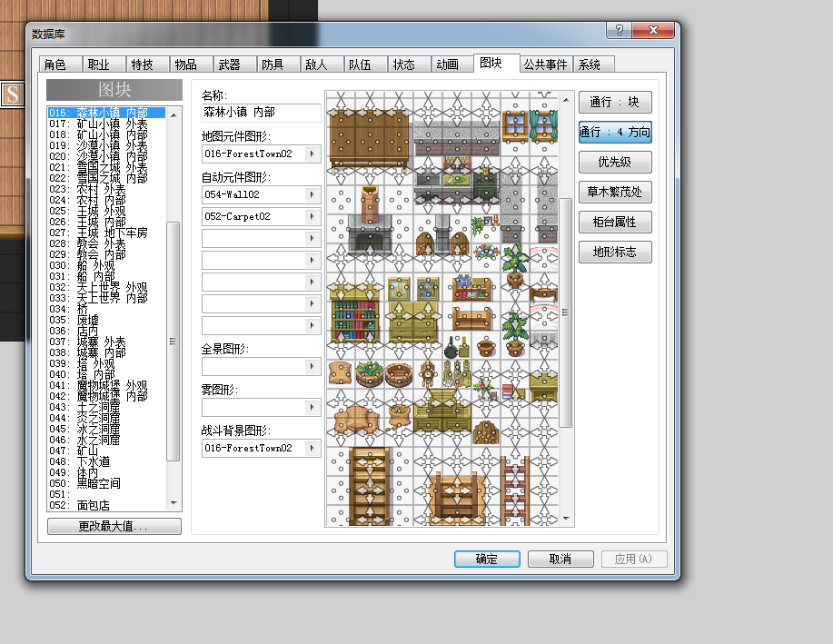Open the 052-Carpet02 autotile dropdown
Viewport: 833px width, 644px height.
coord(312,217)
